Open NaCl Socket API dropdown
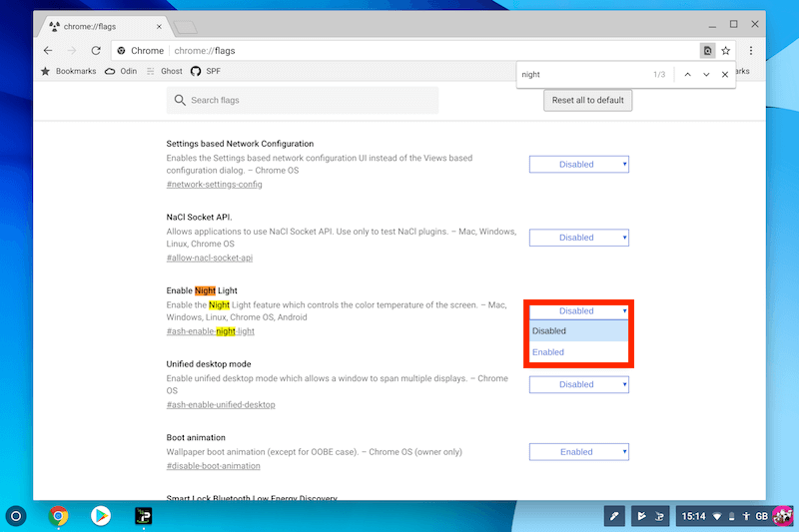The image size is (799, 532). (579, 238)
